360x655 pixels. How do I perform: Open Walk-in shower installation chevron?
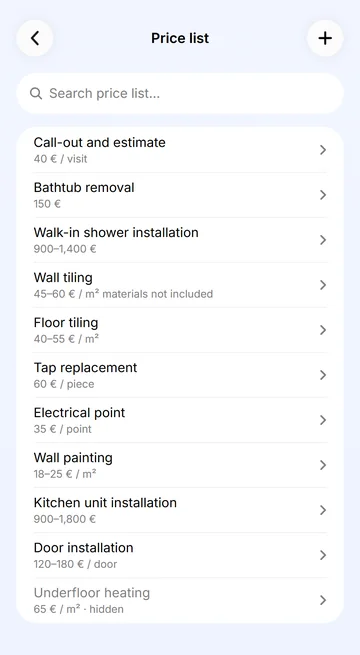click(323, 240)
